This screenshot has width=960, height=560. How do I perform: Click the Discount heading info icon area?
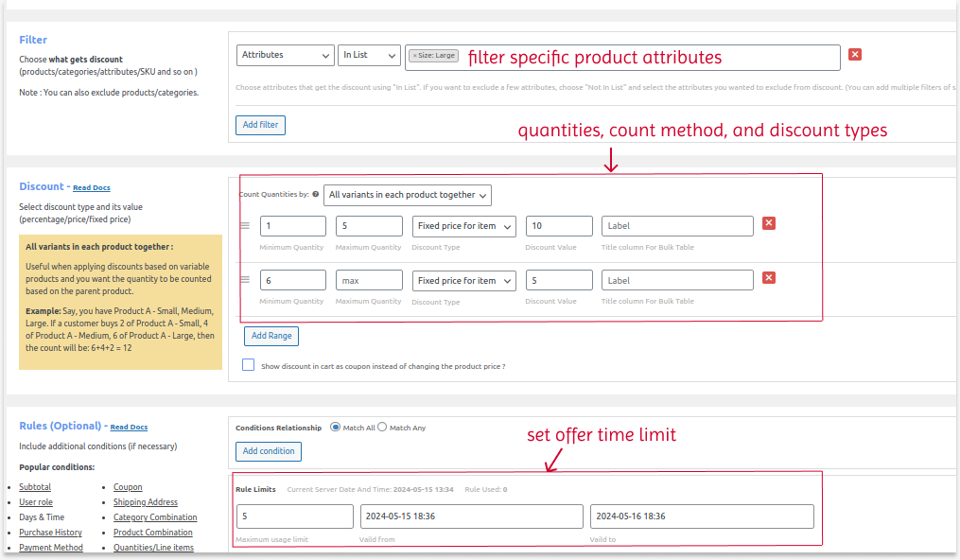(x=91, y=186)
